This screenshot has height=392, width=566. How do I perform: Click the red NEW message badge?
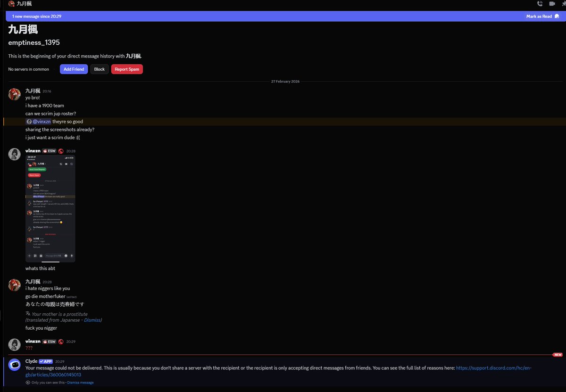click(x=558, y=355)
